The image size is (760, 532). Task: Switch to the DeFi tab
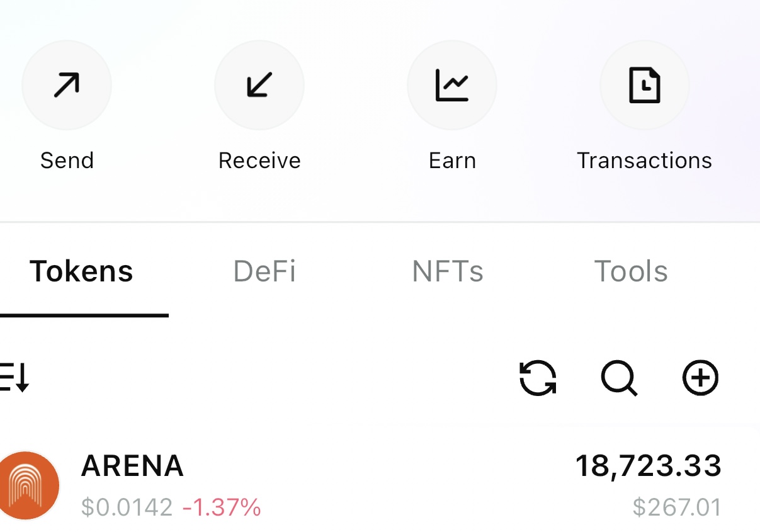point(264,272)
